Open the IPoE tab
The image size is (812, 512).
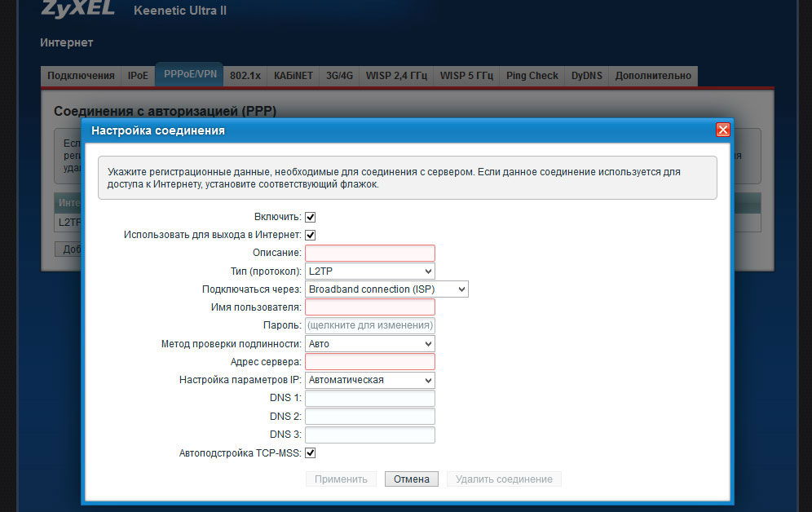tap(138, 76)
